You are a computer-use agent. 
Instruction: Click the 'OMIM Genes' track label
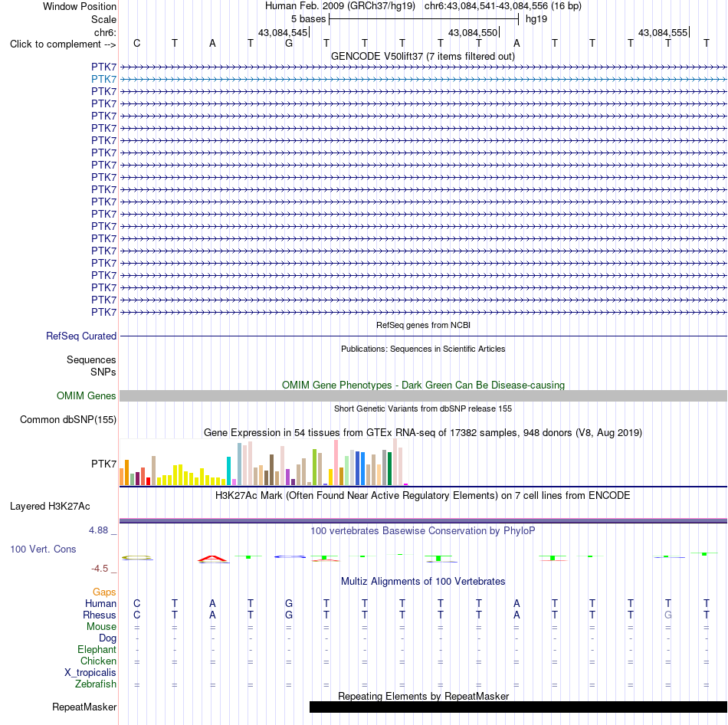pyautogui.click(x=87, y=395)
